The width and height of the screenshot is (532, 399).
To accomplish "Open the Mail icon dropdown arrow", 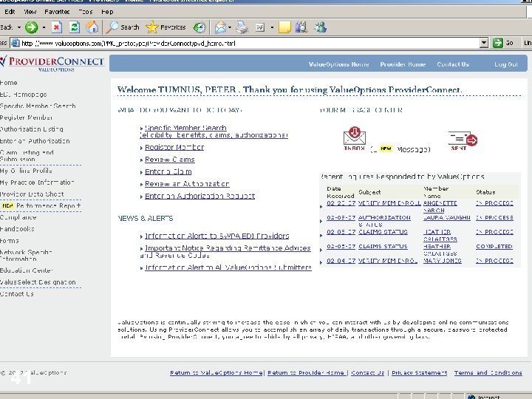I will (x=230, y=27).
